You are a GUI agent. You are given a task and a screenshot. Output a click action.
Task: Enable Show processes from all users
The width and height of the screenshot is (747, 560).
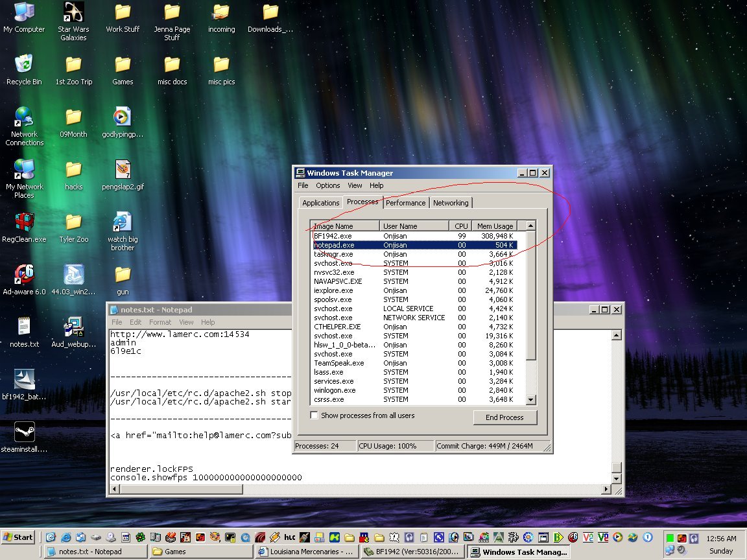(x=314, y=415)
